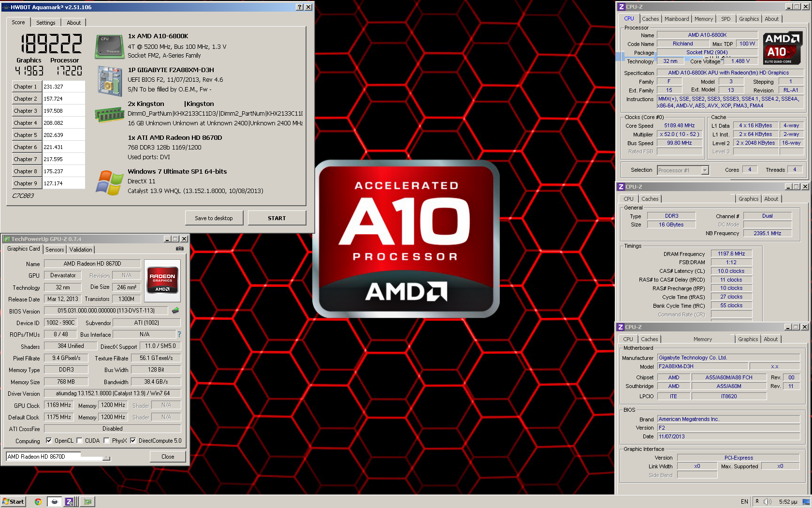The height and width of the screenshot is (508, 812).
Task: Click the Close button in GPU-Z
Action: pos(168,457)
